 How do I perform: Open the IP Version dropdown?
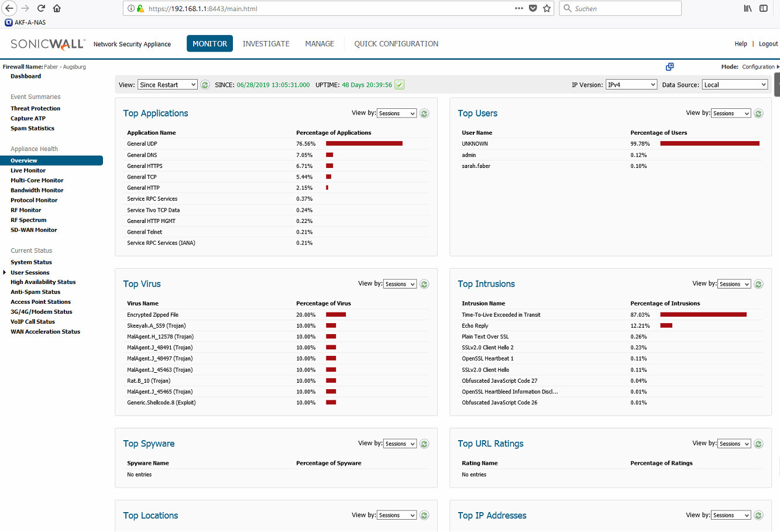(x=631, y=85)
